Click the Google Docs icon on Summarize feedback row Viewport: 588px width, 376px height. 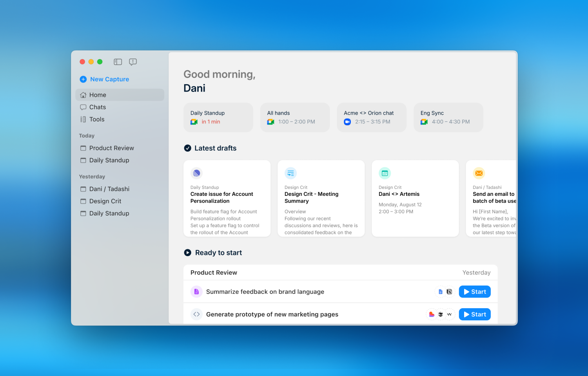440,291
